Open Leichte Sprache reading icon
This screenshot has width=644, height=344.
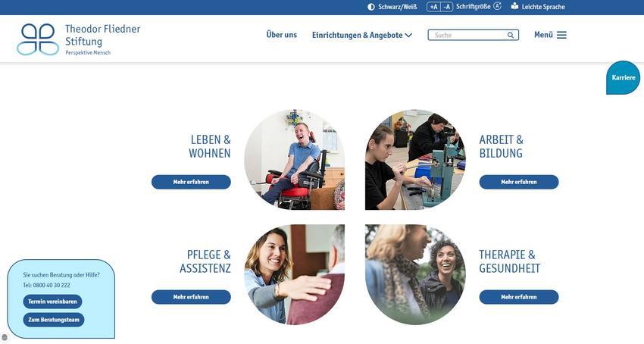point(514,6)
